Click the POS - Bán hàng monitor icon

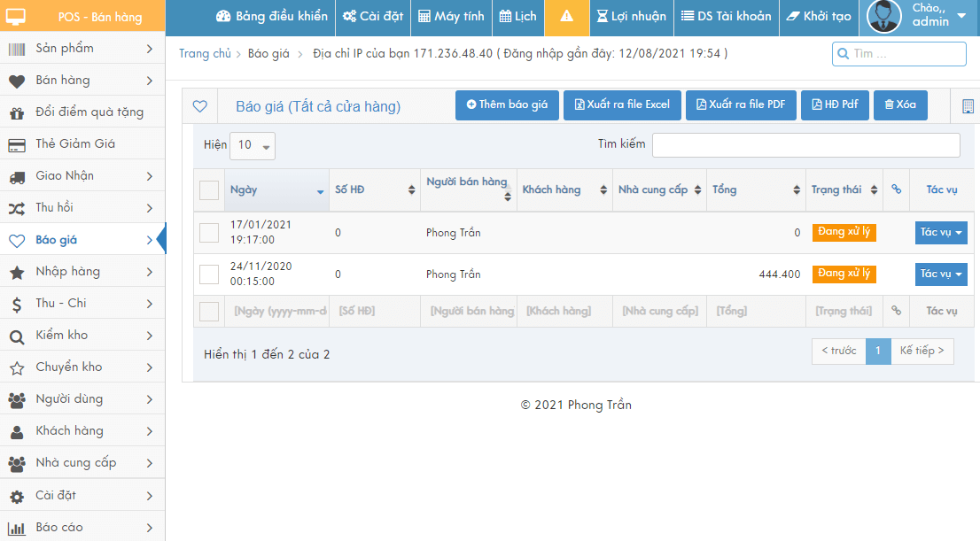pos(16,17)
